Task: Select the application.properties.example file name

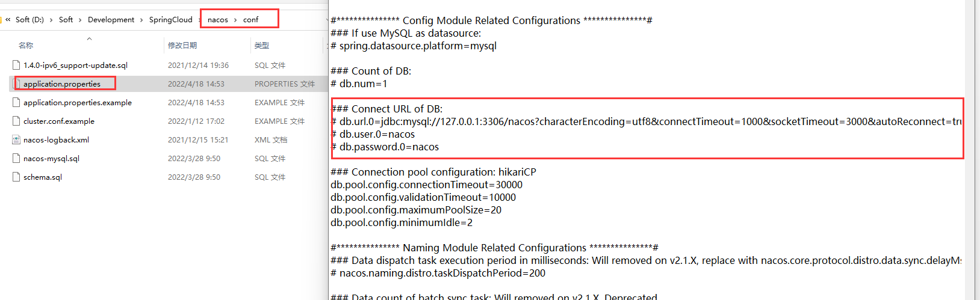Action: tap(78, 102)
